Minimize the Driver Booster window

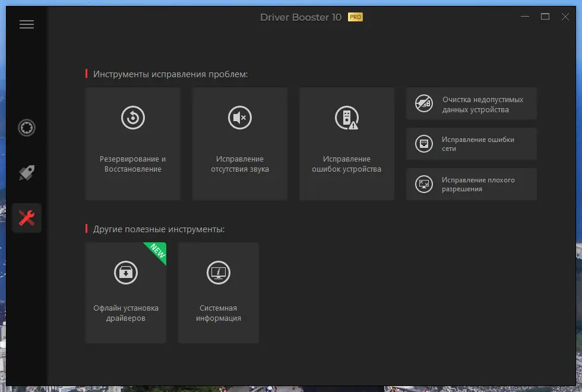(x=525, y=17)
